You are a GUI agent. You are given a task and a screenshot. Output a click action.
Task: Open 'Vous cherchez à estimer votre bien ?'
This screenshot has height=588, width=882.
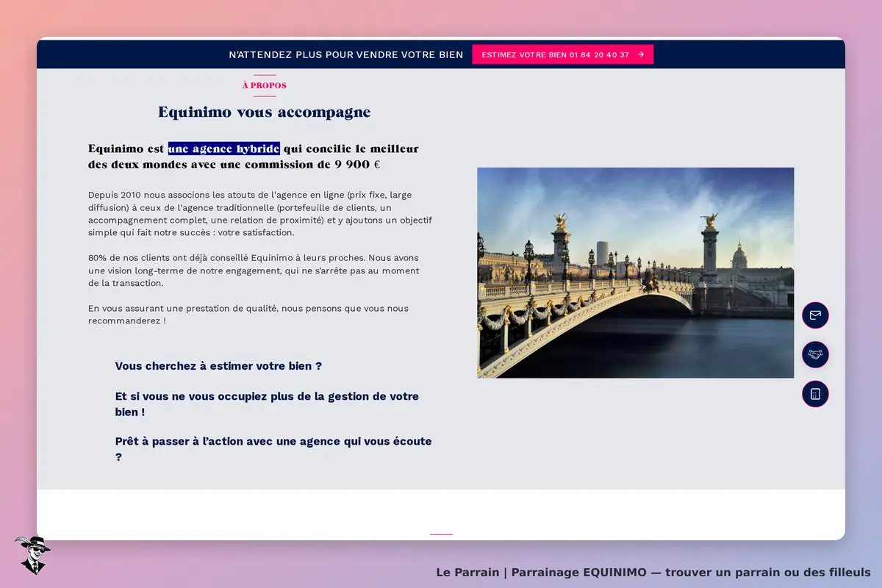click(218, 366)
